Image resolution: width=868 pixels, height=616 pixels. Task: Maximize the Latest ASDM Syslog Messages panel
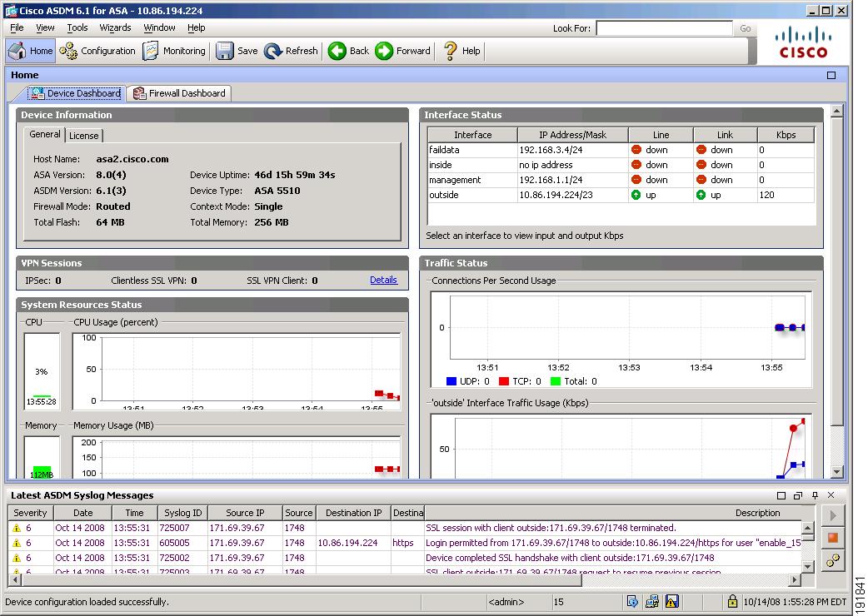coord(781,495)
